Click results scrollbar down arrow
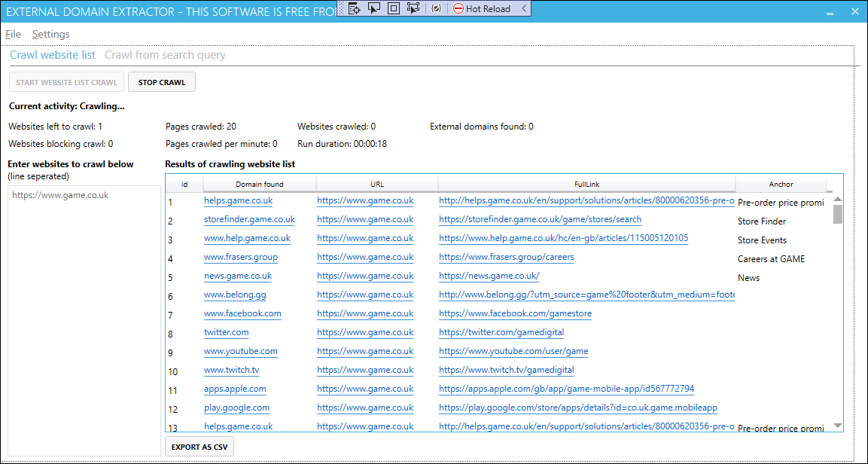This screenshot has height=464, width=868. click(838, 426)
